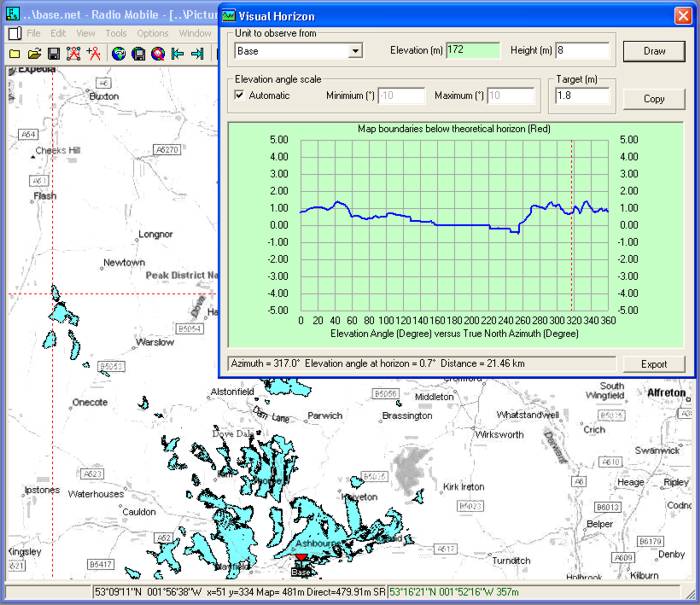
Task: Click the Maximum degree input field
Action: pos(511,96)
